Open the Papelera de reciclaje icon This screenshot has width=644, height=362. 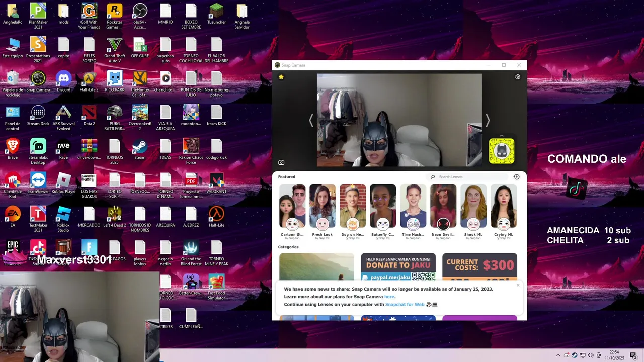13,84
